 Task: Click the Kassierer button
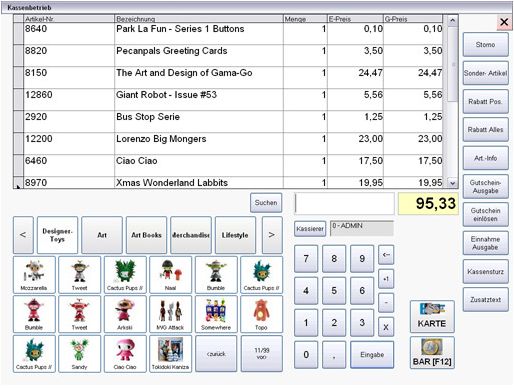(310, 229)
